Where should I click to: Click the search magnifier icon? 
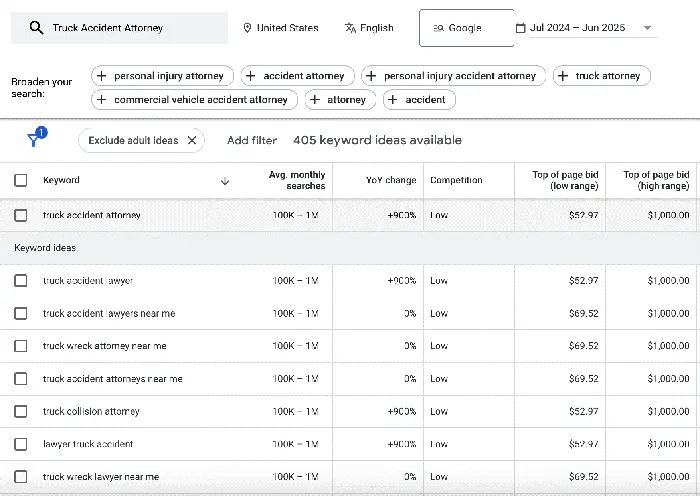click(36, 28)
